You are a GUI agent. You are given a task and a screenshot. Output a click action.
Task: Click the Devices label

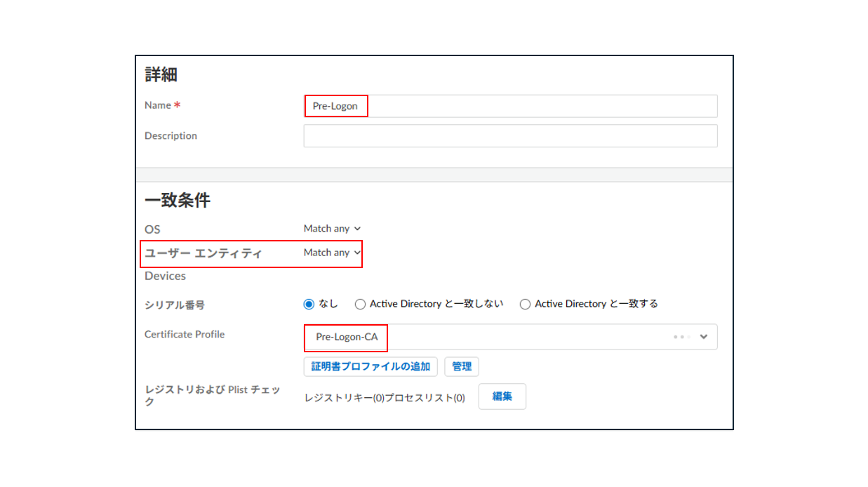165,276
